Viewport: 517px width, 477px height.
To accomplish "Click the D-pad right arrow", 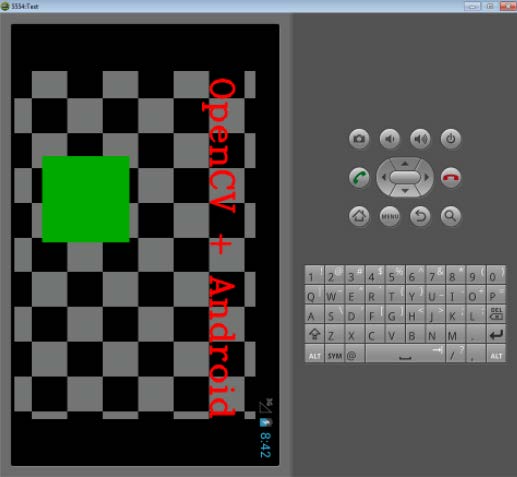I will point(426,177).
